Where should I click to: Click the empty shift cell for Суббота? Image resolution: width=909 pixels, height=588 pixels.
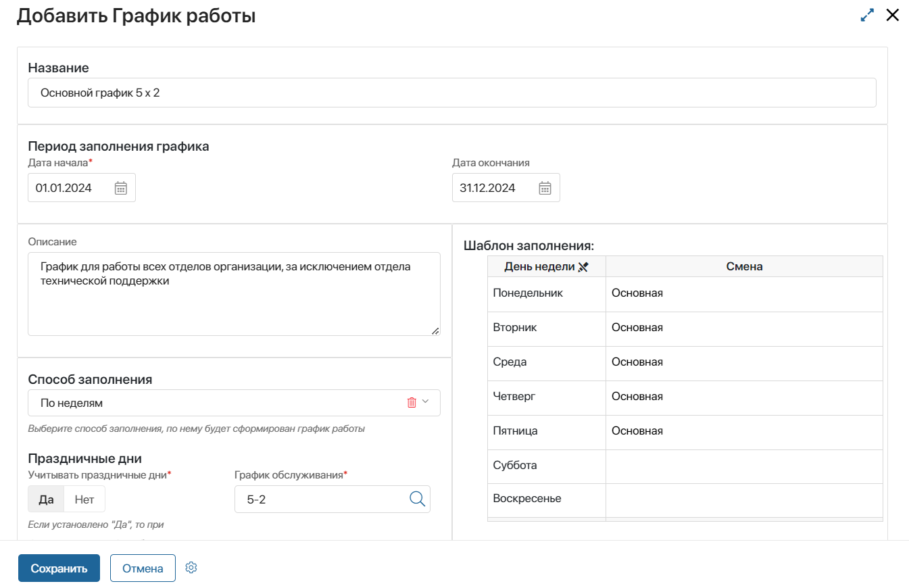point(744,466)
